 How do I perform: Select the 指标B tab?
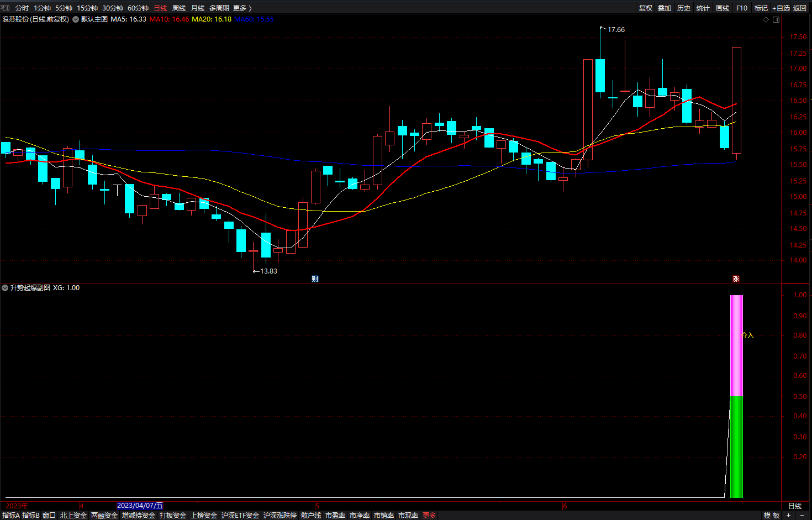(31, 516)
